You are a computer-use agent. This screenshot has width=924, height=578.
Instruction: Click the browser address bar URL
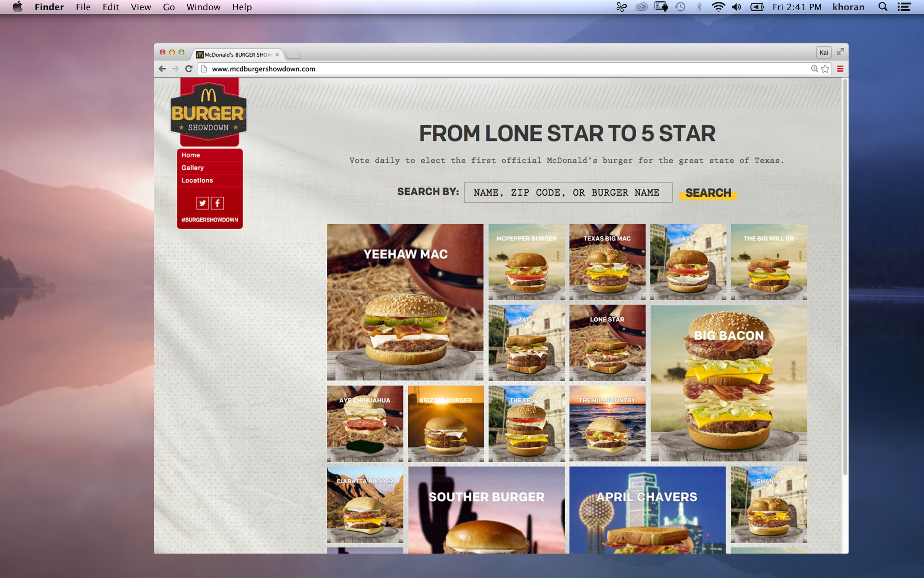click(x=264, y=69)
